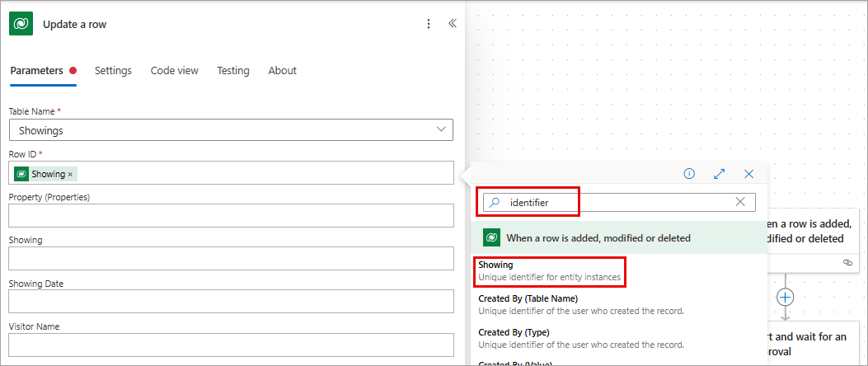Switch to the Settings tab
This screenshot has width=868, height=366.
tap(113, 71)
